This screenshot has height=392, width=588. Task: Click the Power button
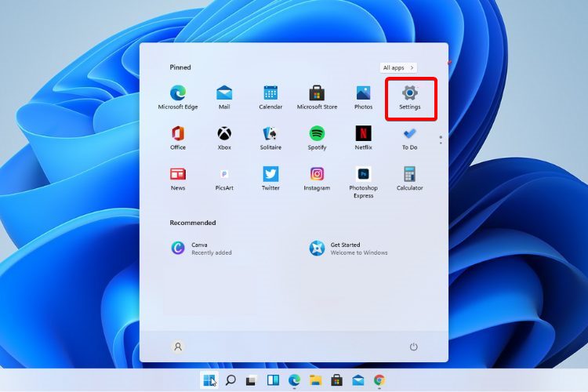[413, 347]
